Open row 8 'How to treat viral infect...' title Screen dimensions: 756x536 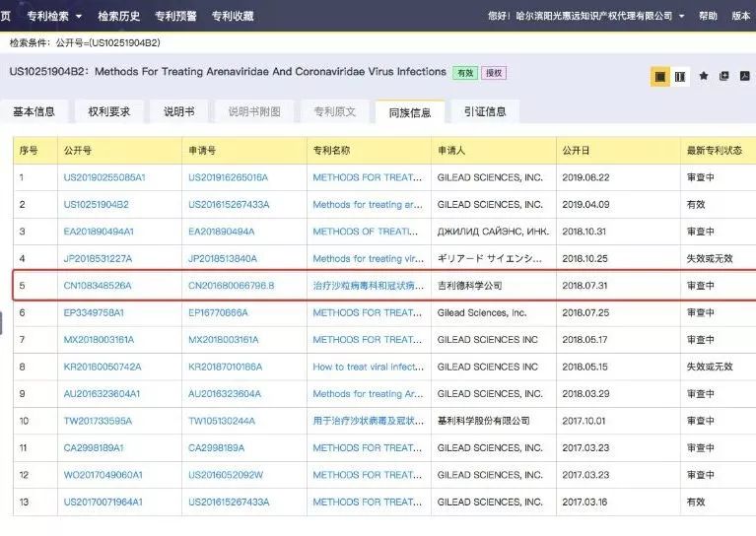[369, 367]
